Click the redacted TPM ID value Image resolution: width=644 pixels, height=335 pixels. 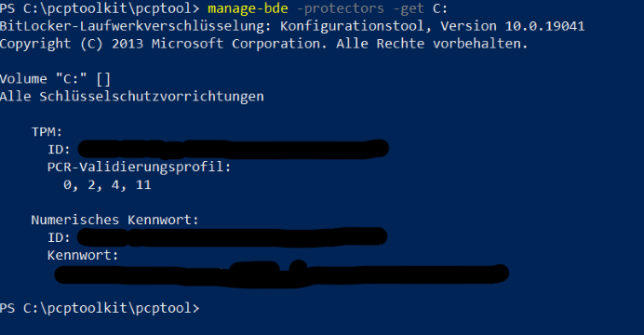click(x=234, y=149)
